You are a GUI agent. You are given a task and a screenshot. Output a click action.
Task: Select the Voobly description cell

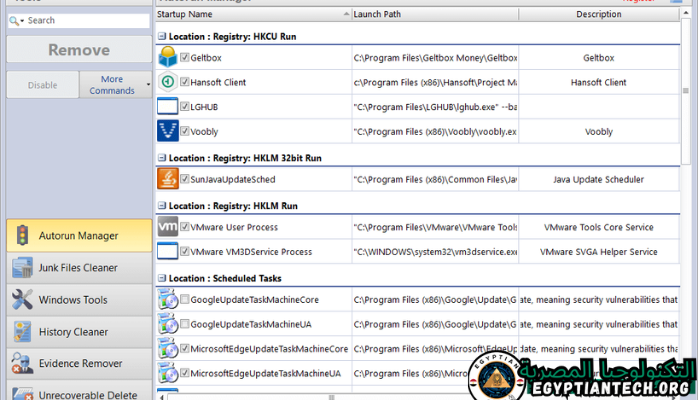coord(599,132)
